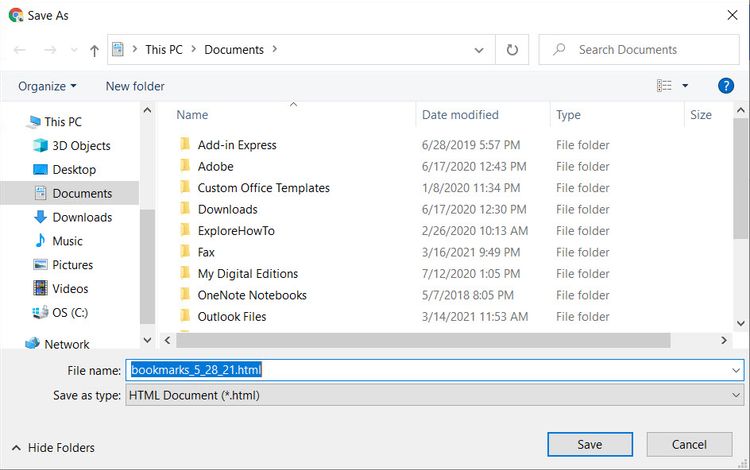This screenshot has height=470, width=750.
Task: Click the horizontal scrollbar in file list
Action: (423, 340)
